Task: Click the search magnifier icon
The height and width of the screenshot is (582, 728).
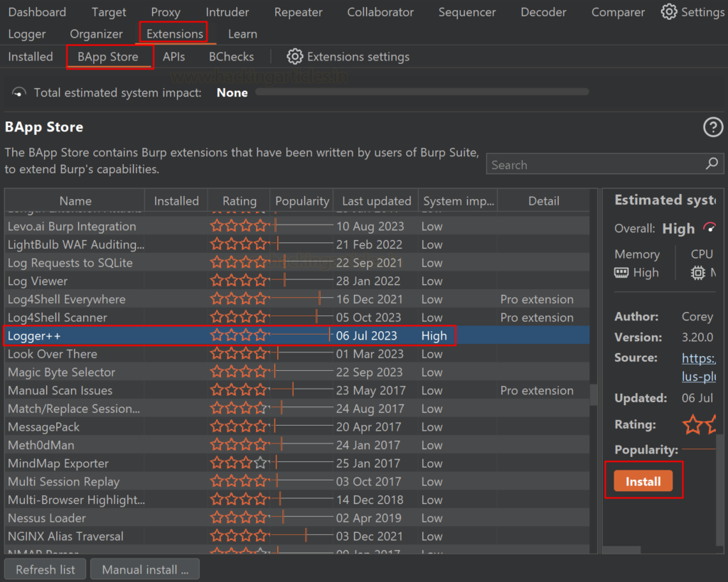Action: (x=711, y=164)
